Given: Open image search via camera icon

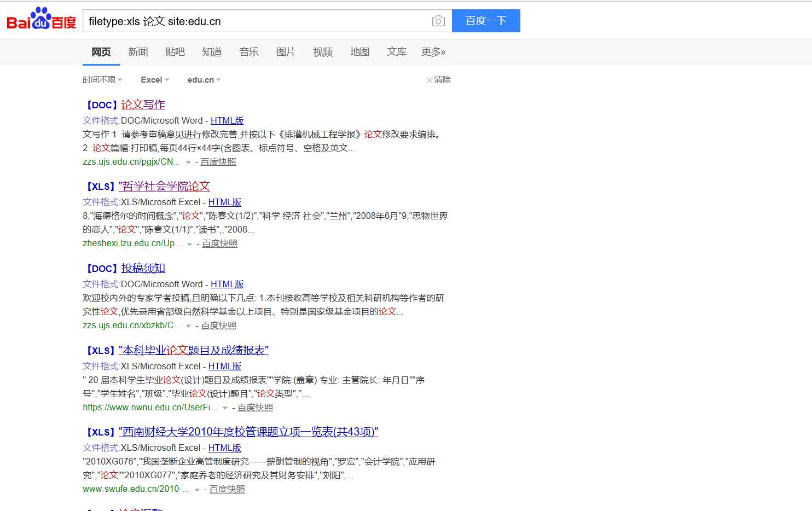Looking at the screenshot, I should click(x=438, y=21).
